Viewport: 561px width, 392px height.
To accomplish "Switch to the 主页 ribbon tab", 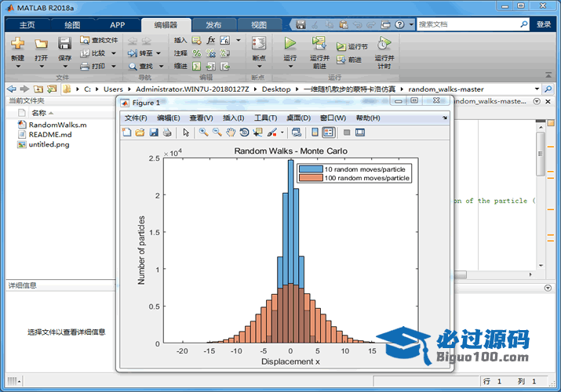I will click(27, 24).
